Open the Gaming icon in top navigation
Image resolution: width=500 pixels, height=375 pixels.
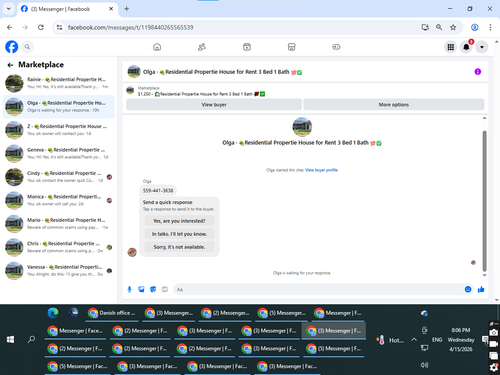tap(336, 47)
